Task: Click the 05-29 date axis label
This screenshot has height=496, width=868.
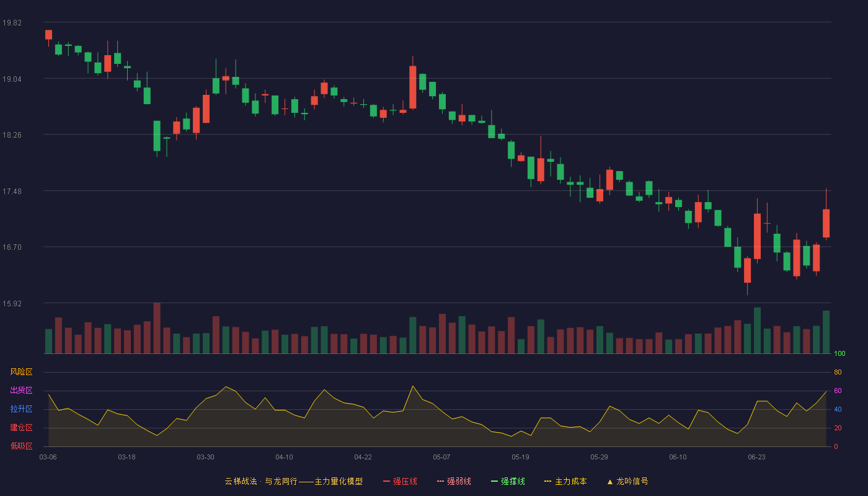Action: click(599, 457)
